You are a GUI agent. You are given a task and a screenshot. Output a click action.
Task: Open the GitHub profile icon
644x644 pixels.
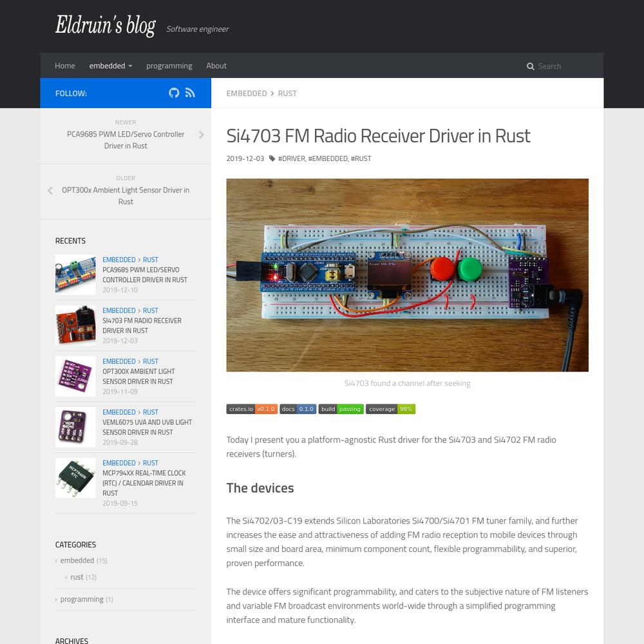tap(174, 93)
